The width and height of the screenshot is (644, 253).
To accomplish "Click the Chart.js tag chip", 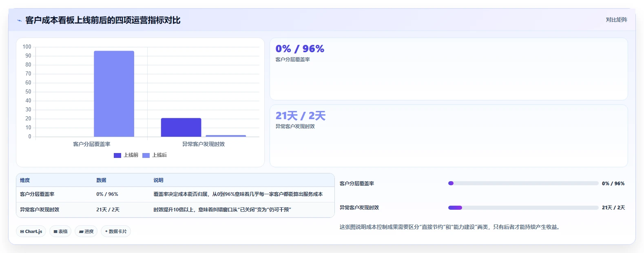I will point(31,231).
